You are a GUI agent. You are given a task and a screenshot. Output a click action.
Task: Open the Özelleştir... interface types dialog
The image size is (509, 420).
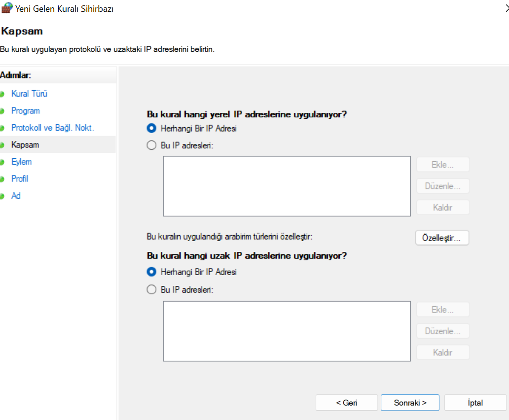click(x=442, y=238)
